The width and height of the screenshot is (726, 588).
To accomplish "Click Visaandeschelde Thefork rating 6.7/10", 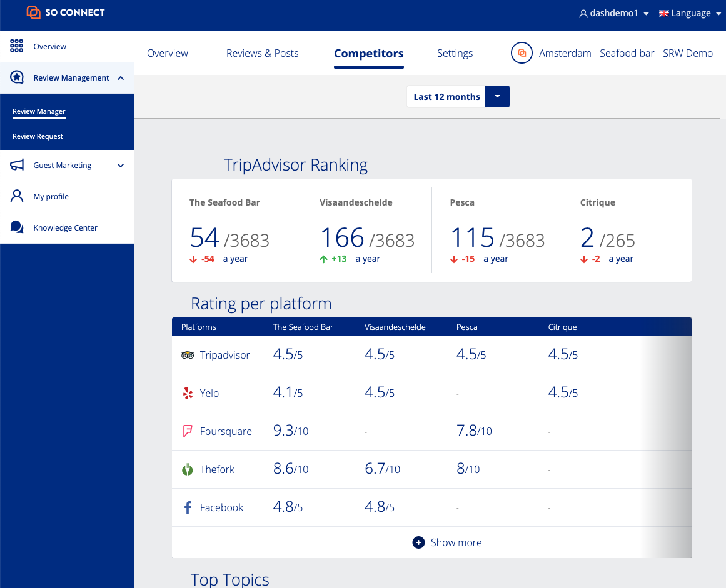I will (382, 468).
